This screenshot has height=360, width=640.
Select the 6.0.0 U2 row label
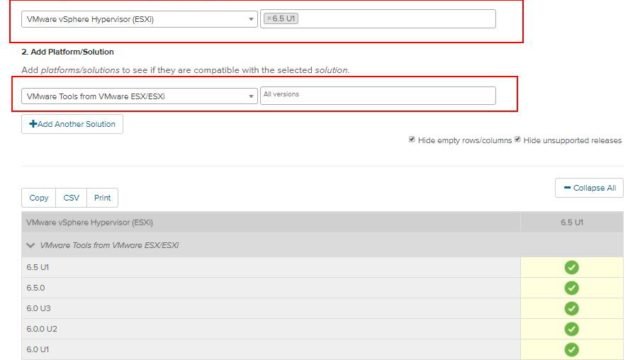click(42, 329)
